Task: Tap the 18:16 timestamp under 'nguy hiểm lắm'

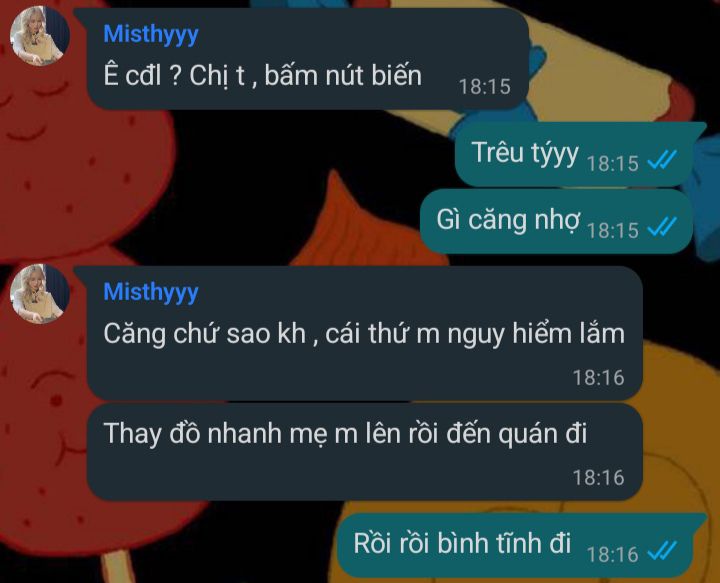Action: (x=598, y=378)
